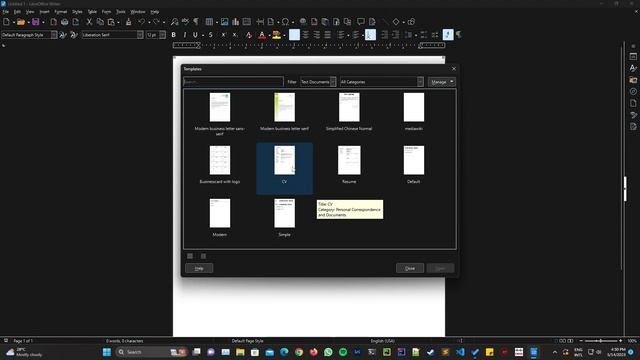Image resolution: width=640 pixels, height=360 pixels.
Task: Open the Table menu
Action: [92, 12]
